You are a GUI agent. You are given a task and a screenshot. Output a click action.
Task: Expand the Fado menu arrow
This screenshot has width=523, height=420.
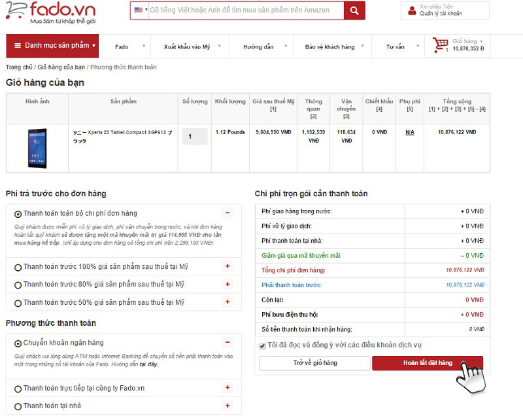point(144,46)
